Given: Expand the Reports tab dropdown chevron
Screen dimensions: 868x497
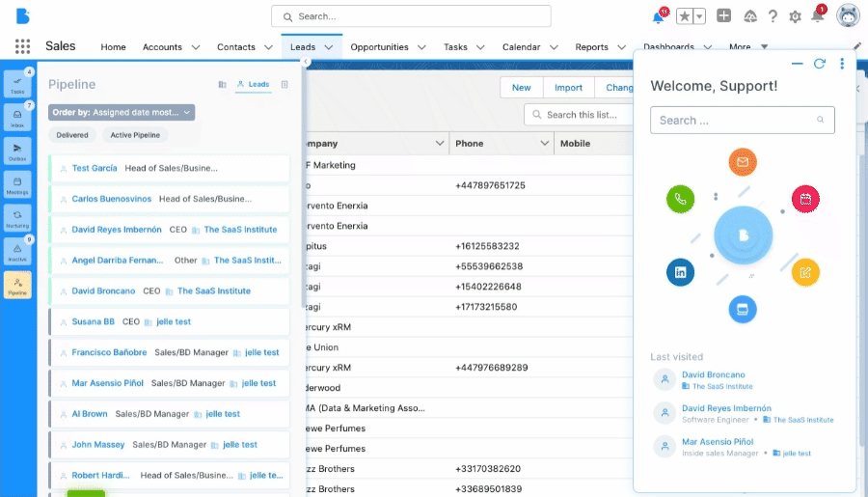Looking at the screenshot, I should (x=622, y=47).
